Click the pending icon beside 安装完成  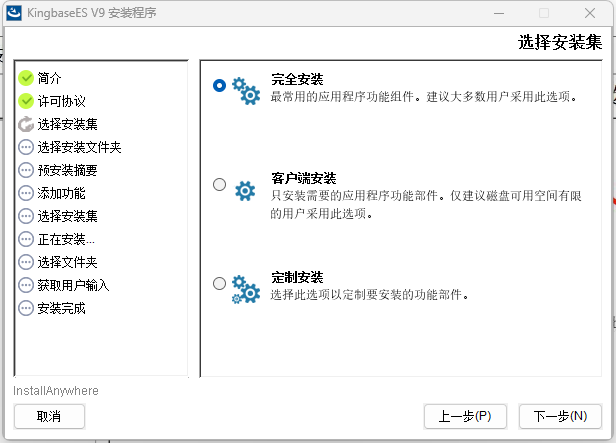(x=26, y=308)
